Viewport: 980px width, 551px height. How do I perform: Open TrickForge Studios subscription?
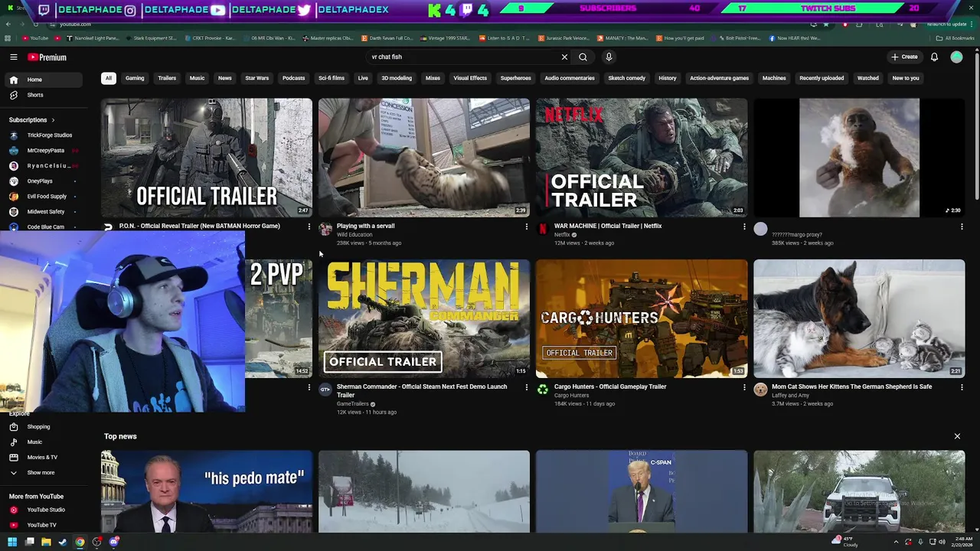(43, 135)
